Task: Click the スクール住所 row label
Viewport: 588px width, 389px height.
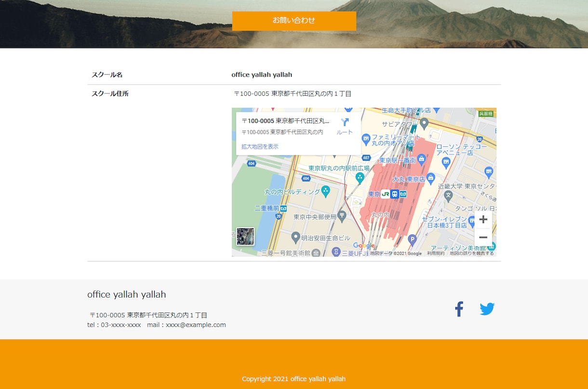Action: (110, 94)
